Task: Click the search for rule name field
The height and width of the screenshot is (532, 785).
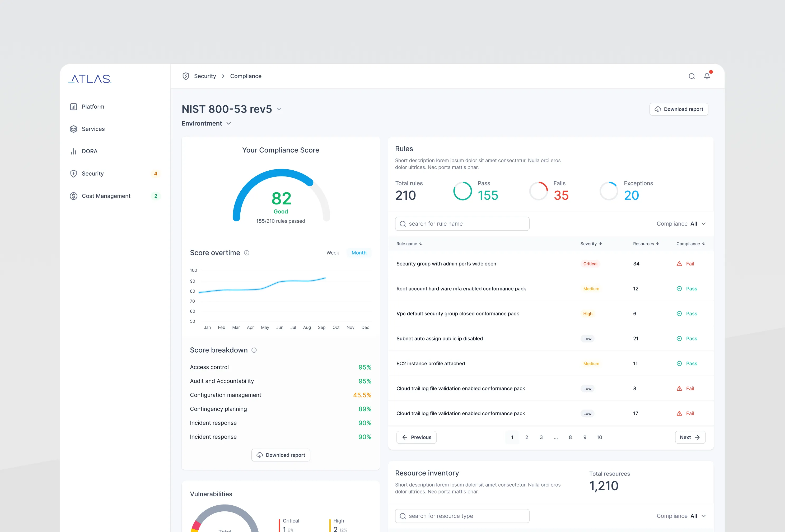Action: point(462,224)
